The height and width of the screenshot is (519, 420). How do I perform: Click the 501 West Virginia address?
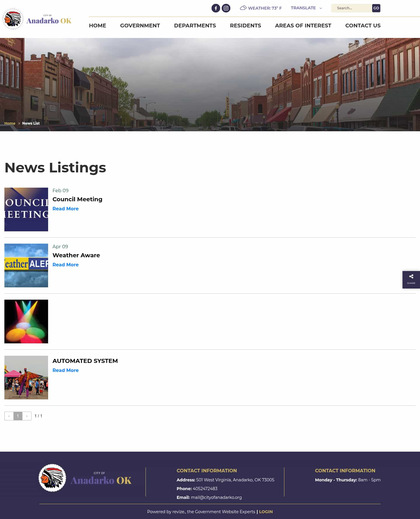pos(235,480)
